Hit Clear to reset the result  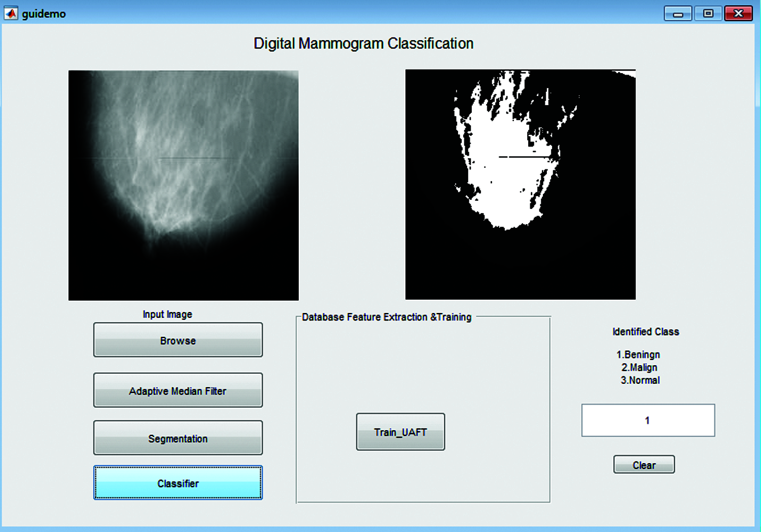[x=644, y=465]
